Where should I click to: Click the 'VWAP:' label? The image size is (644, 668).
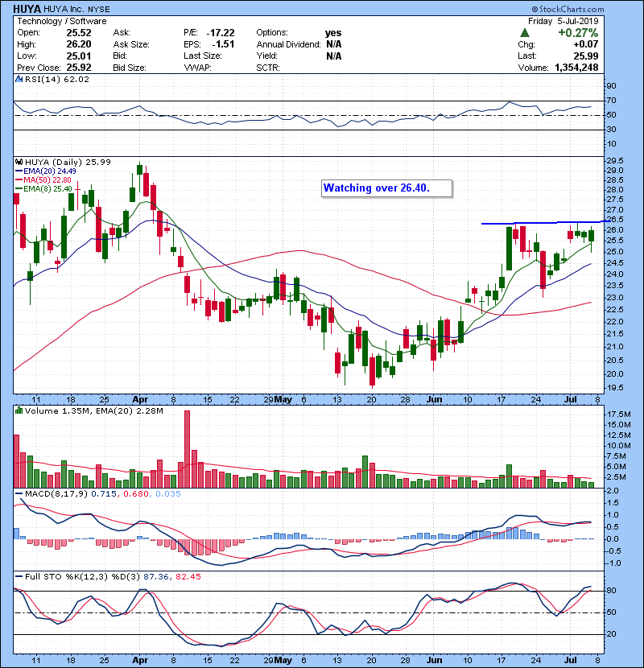[x=197, y=68]
